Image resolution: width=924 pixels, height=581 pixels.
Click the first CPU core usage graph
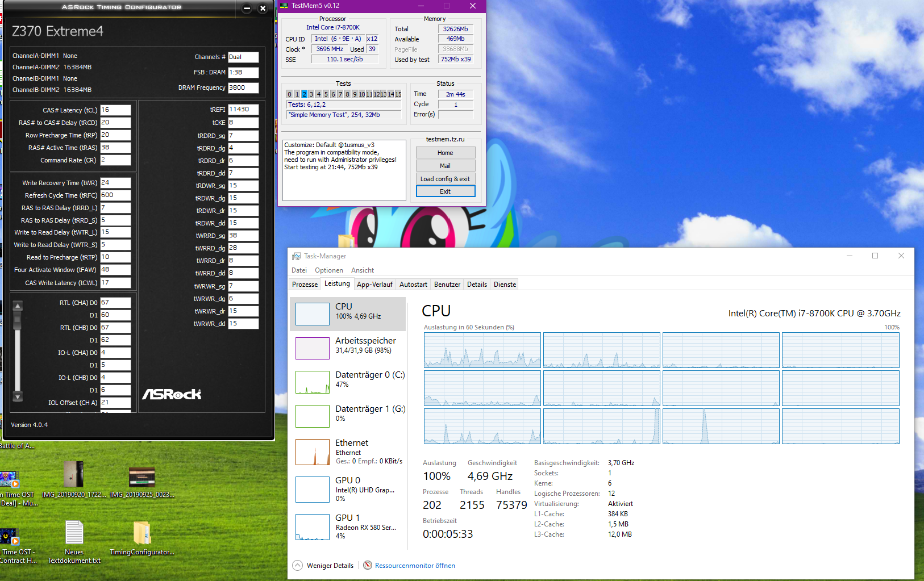coord(482,350)
